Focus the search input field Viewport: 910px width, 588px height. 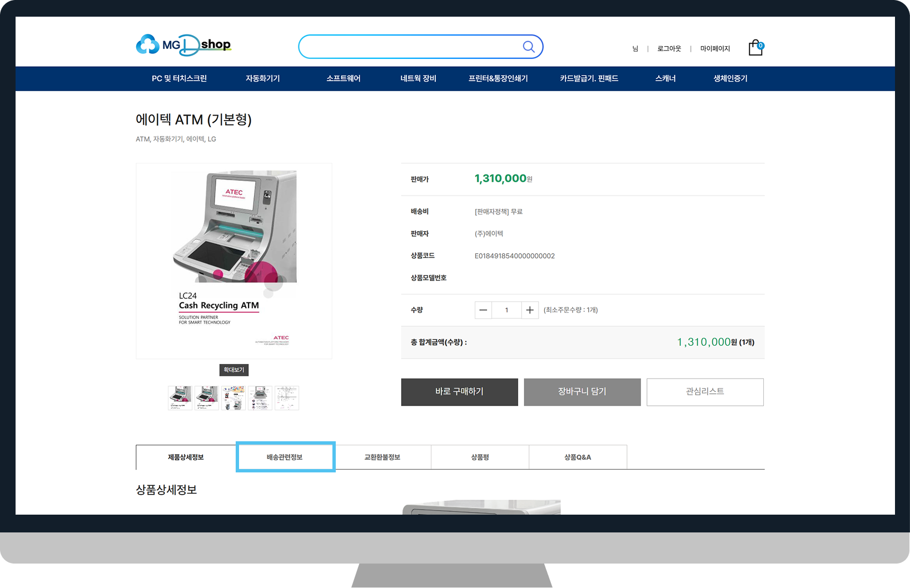[x=420, y=47]
